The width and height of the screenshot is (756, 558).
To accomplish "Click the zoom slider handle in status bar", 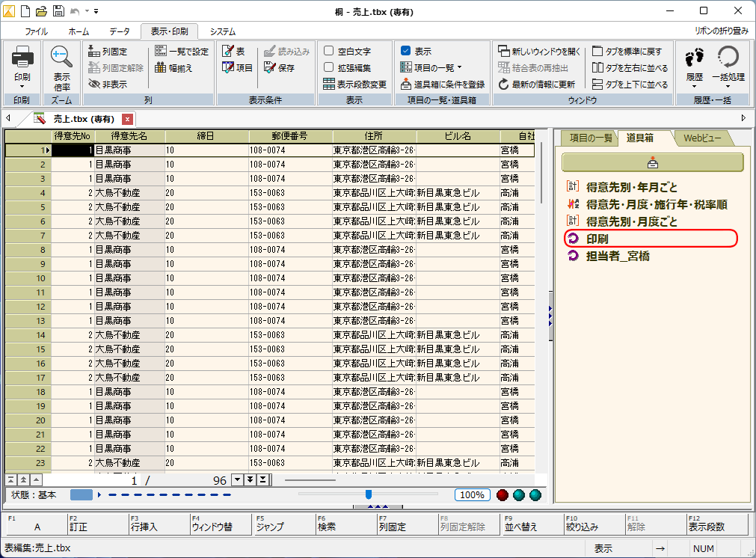I will (369, 494).
